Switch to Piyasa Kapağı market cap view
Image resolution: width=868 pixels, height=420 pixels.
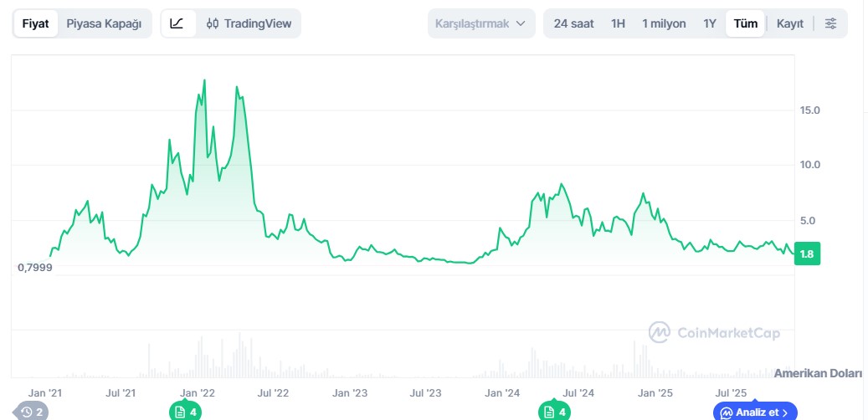(x=104, y=23)
